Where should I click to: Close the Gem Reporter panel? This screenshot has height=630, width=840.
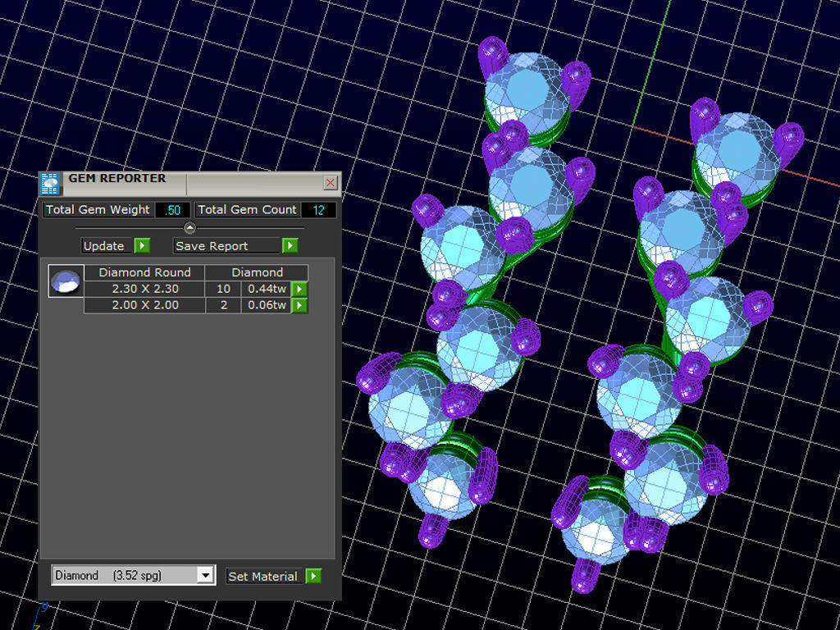coord(331,183)
